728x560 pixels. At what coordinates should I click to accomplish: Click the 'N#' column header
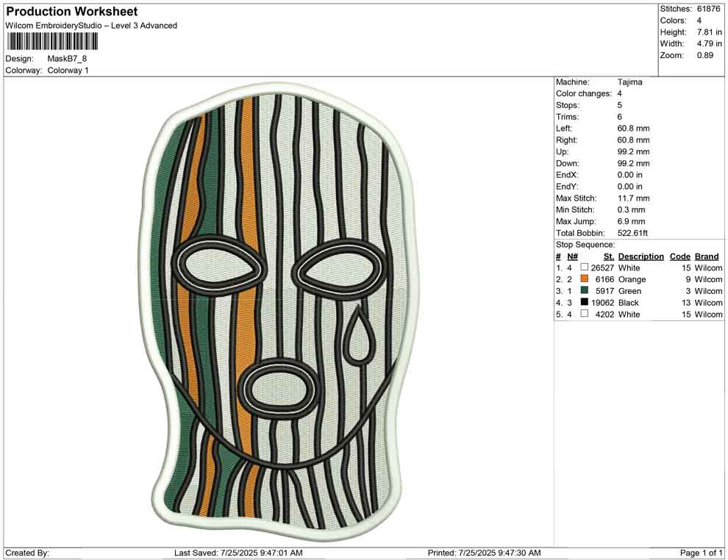572,256
